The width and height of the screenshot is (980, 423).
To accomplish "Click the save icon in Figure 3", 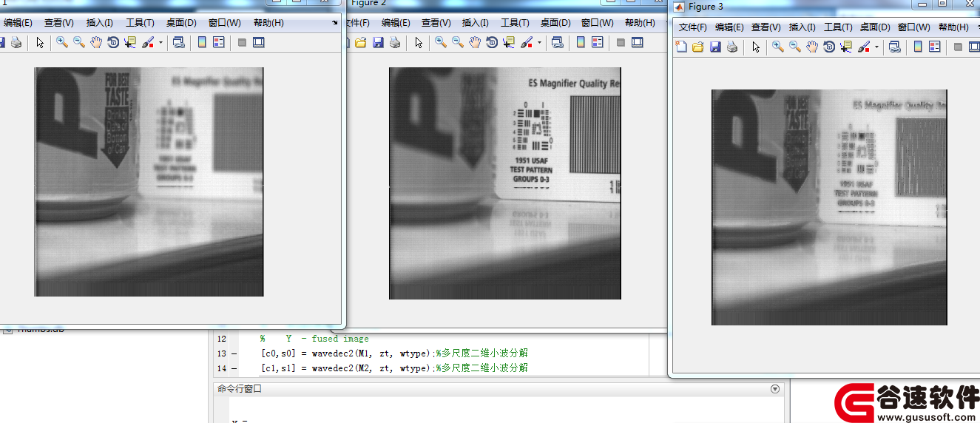I will click(715, 47).
